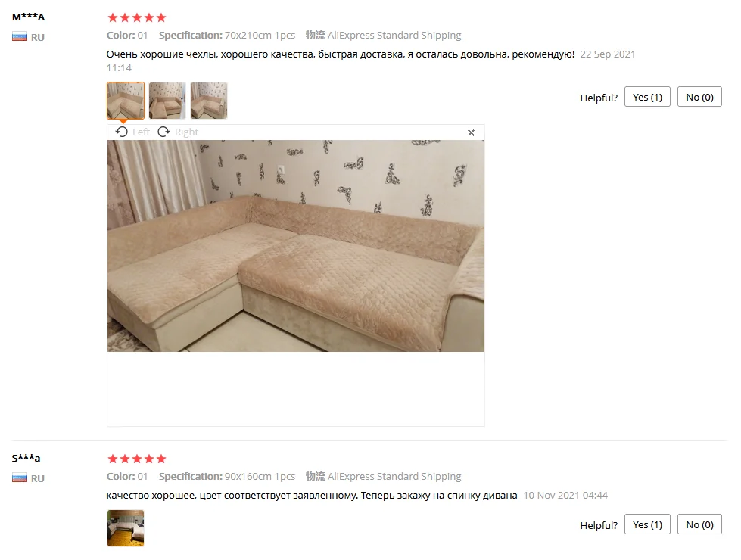
Task: Open third sofa thumbnail in M***A's review
Action: [209, 100]
